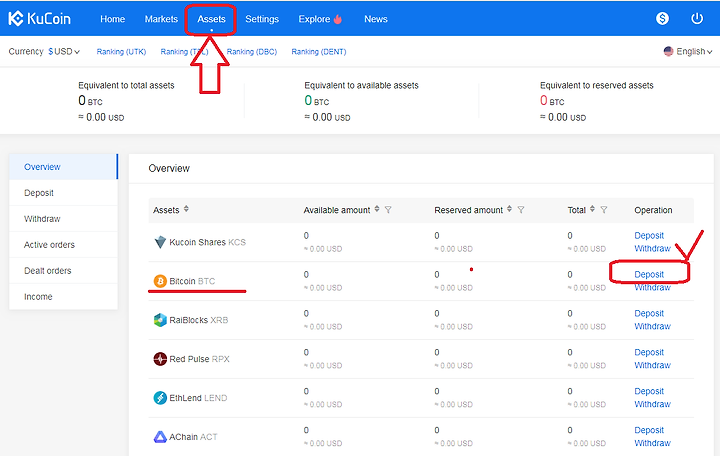Click the power logout icon
This screenshot has width=720, height=456.
click(697, 18)
